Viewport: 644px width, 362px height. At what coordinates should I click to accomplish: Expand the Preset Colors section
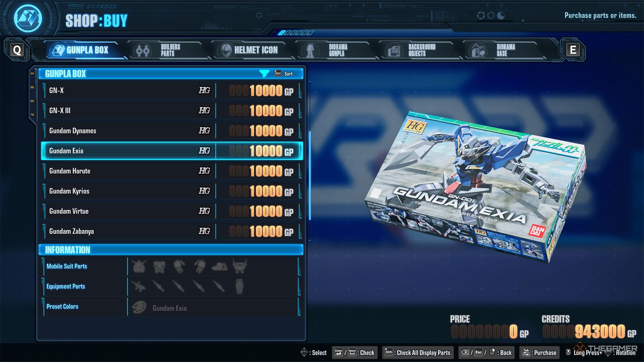(x=62, y=307)
